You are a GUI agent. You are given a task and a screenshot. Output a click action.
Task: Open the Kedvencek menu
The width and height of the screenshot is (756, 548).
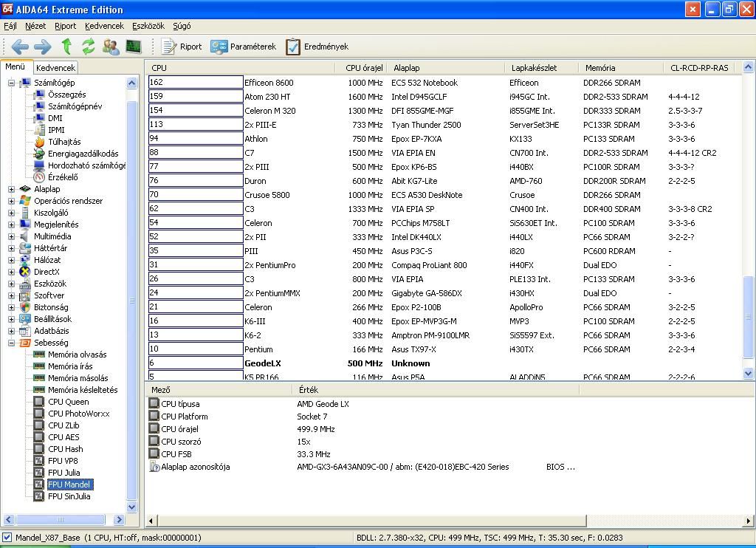(104, 26)
